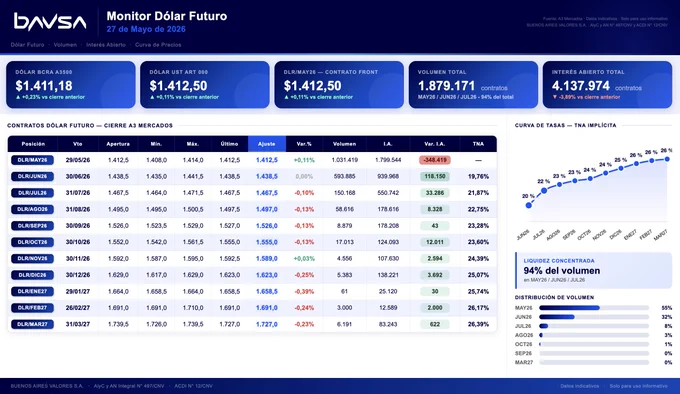Click the 22 % point on rate curve

coord(544,190)
